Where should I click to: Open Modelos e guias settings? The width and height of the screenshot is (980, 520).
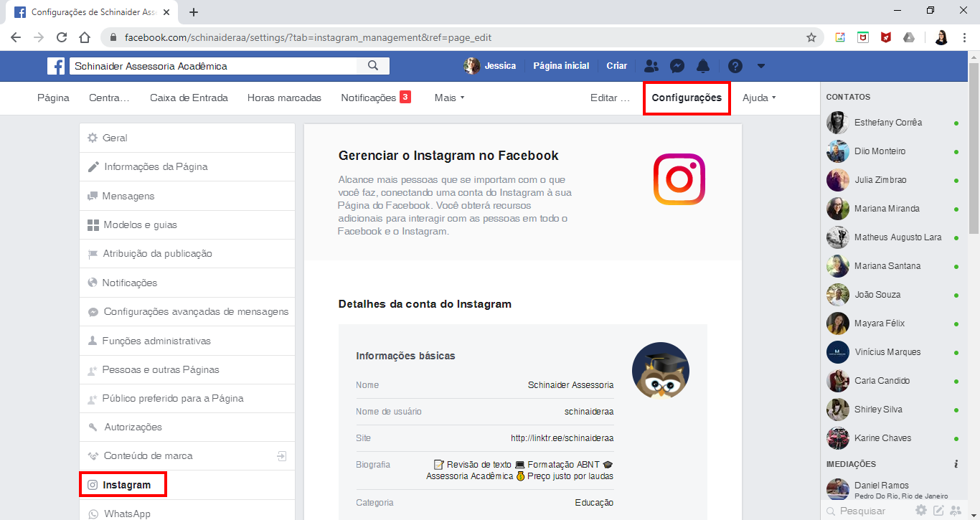click(187, 224)
